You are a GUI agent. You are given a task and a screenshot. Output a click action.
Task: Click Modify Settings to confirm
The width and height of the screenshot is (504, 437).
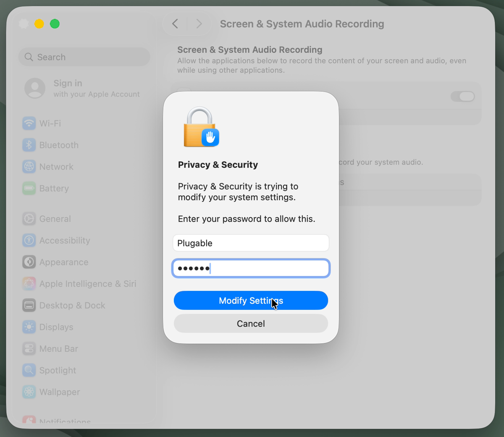coord(251,300)
